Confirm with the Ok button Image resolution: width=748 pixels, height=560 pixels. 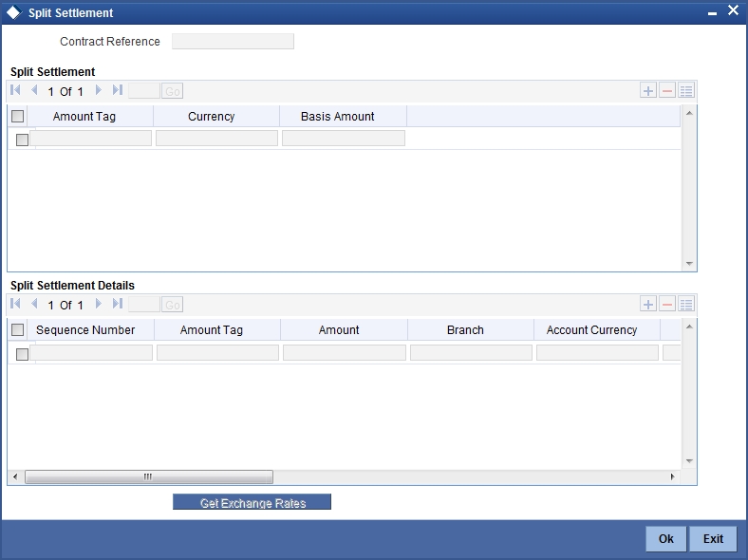click(x=666, y=538)
